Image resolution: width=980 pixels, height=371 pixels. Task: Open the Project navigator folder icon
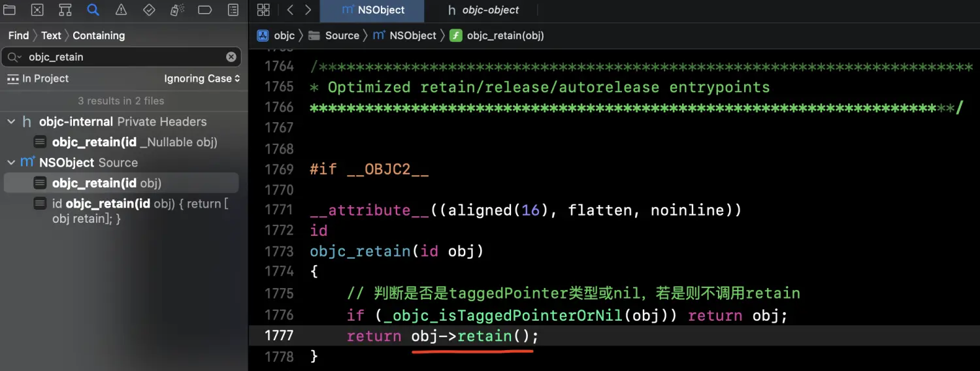[x=9, y=10]
